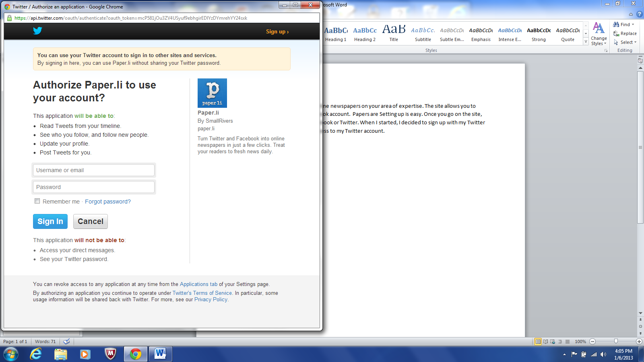
Task: Click the Paper.li app logo
Action: [x=212, y=93]
